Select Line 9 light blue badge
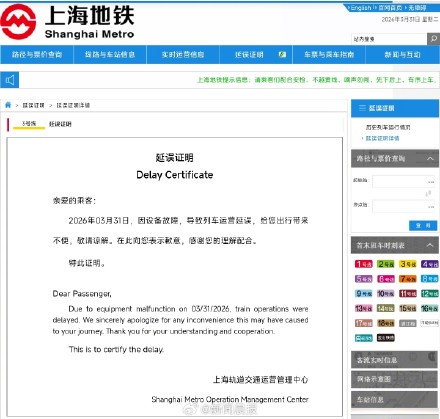This screenshot has height=419, width=440. click(363, 293)
